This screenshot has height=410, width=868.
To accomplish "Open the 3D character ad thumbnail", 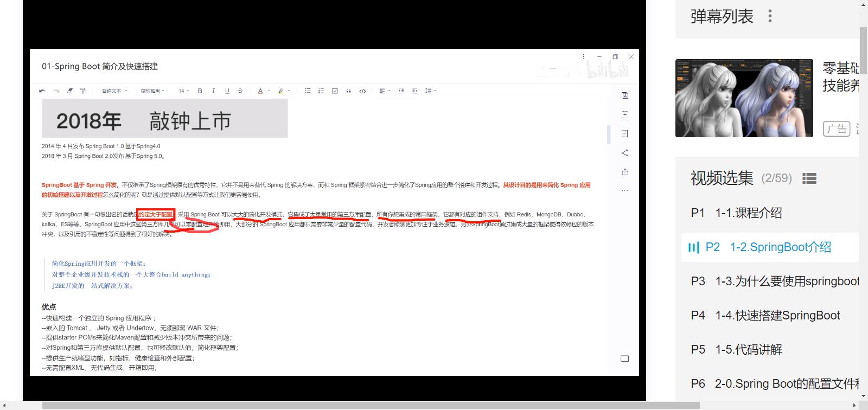I will (744, 98).
